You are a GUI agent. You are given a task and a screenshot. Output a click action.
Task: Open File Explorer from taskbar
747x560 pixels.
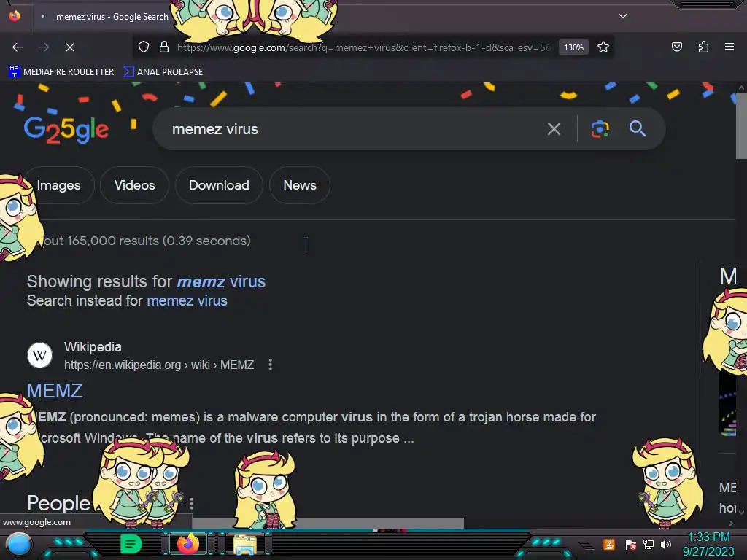(245, 545)
